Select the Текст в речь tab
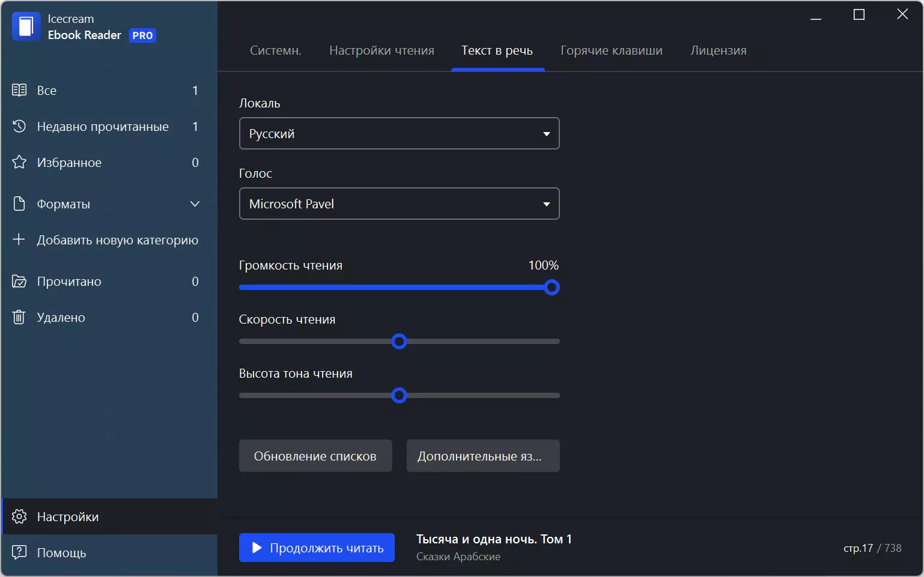 (497, 50)
